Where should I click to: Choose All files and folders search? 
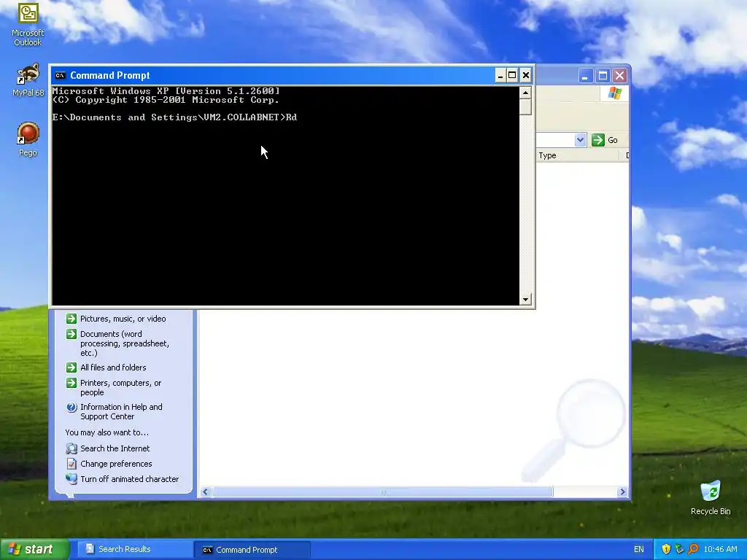(x=113, y=367)
